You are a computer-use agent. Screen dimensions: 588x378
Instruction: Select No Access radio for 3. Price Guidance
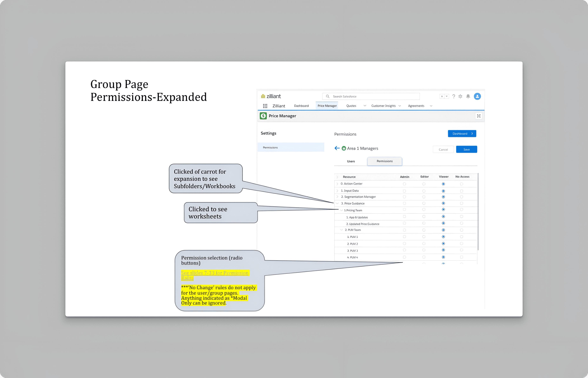pyautogui.click(x=461, y=203)
